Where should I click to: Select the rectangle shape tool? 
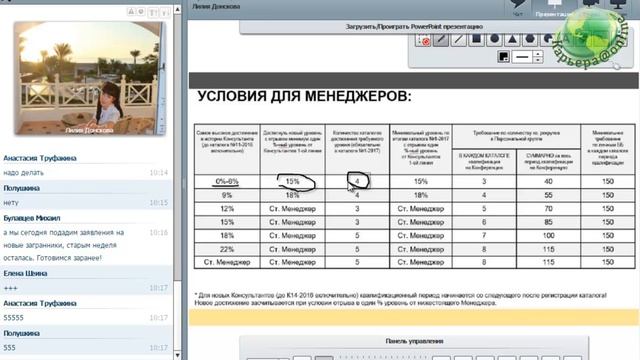point(476,40)
